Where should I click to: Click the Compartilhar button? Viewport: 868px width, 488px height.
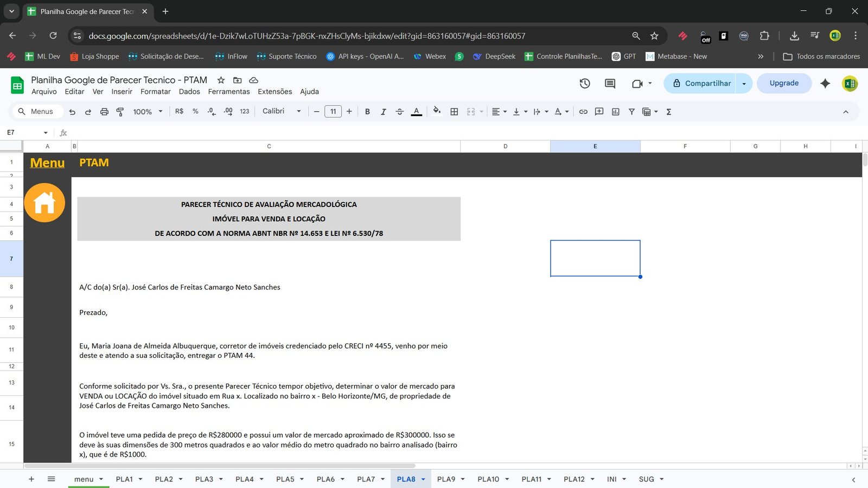coord(705,84)
